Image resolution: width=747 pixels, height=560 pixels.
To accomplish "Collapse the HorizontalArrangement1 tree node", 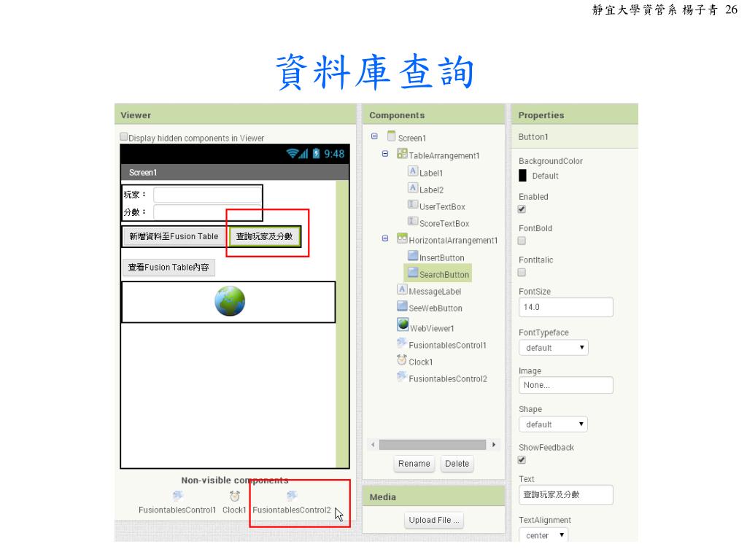I will pos(385,238).
